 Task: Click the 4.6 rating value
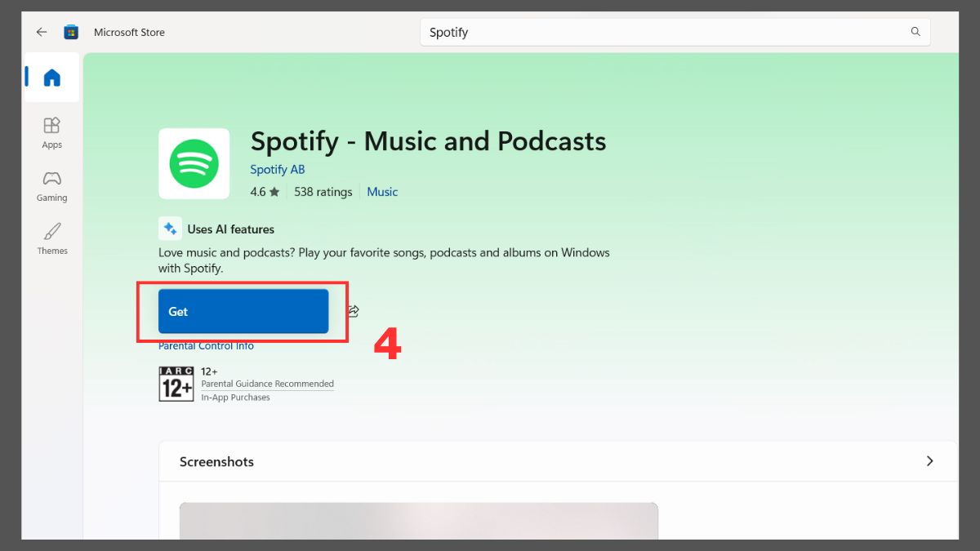(x=258, y=192)
